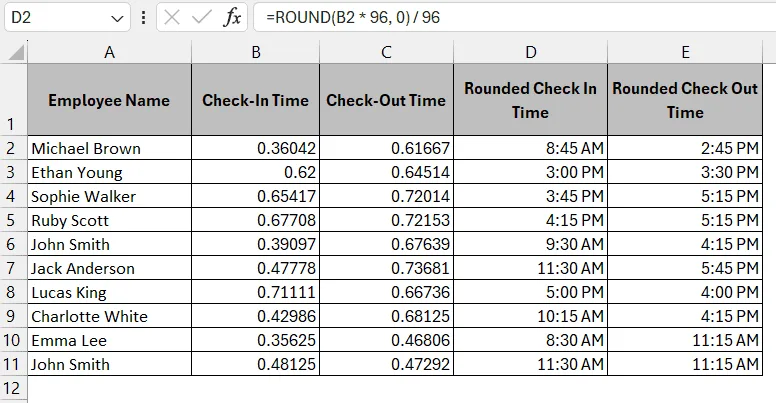Select column D header
The height and width of the screenshot is (403, 776).
[x=530, y=52]
